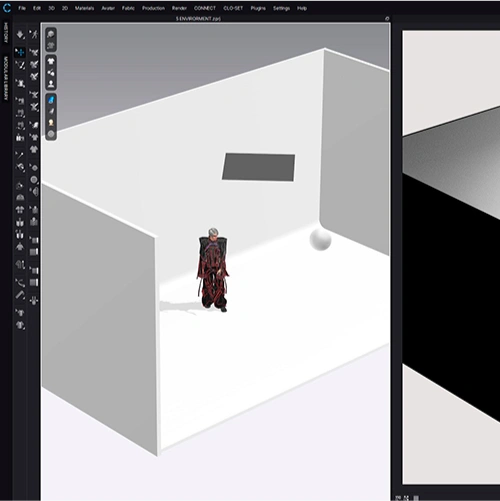Image resolution: width=500 pixels, height=501 pixels.
Task: Toggle the orange avatar skin display icon
Action: click(x=51, y=123)
